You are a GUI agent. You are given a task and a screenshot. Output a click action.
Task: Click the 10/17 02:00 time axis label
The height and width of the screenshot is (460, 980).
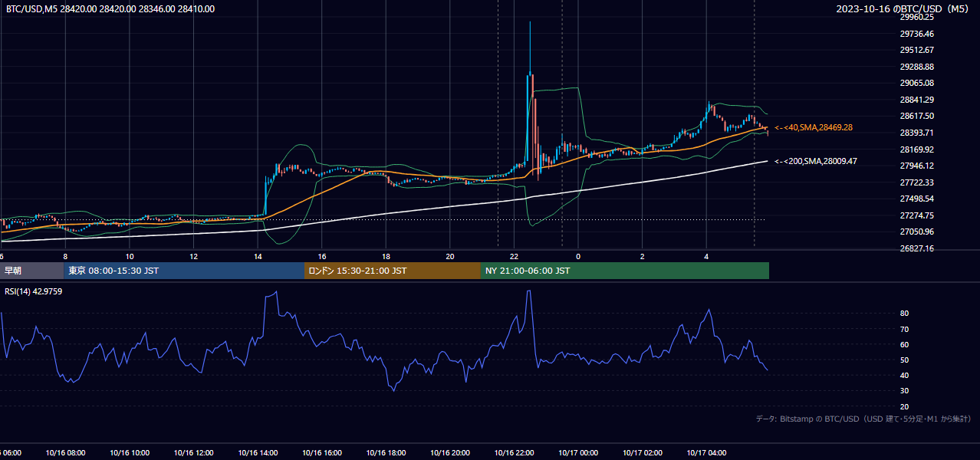pyautogui.click(x=642, y=453)
